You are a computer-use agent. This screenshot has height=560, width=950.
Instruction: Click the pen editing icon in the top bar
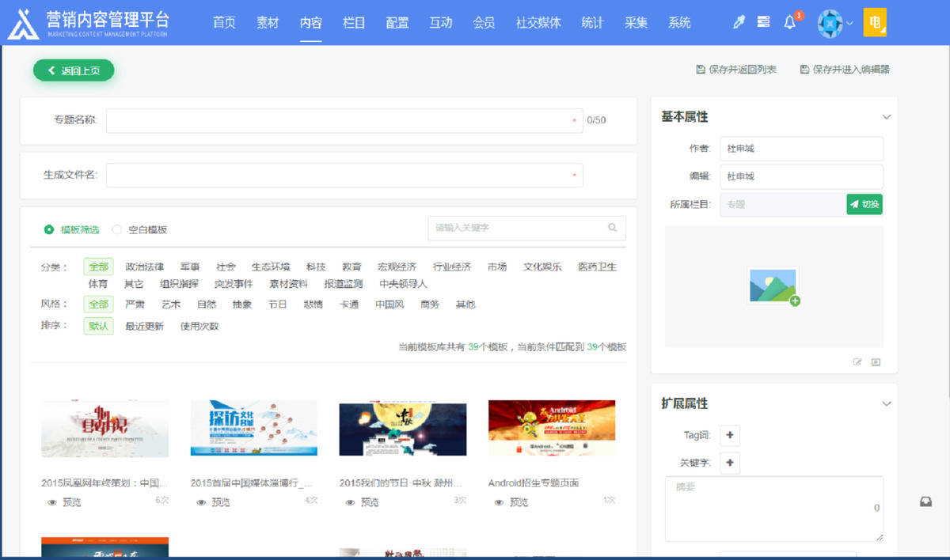click(738, 22)
